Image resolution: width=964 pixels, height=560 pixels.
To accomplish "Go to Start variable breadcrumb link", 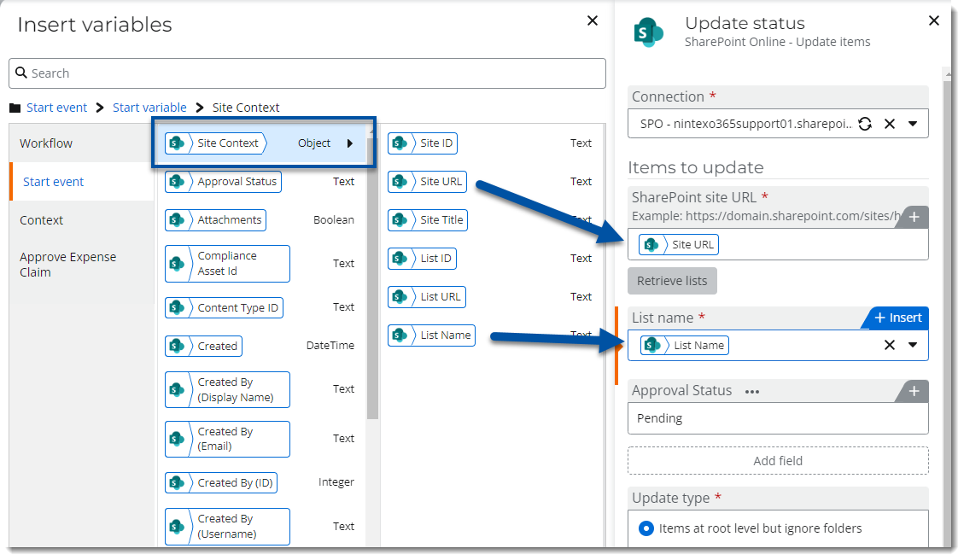I will [x=149, y=108].
